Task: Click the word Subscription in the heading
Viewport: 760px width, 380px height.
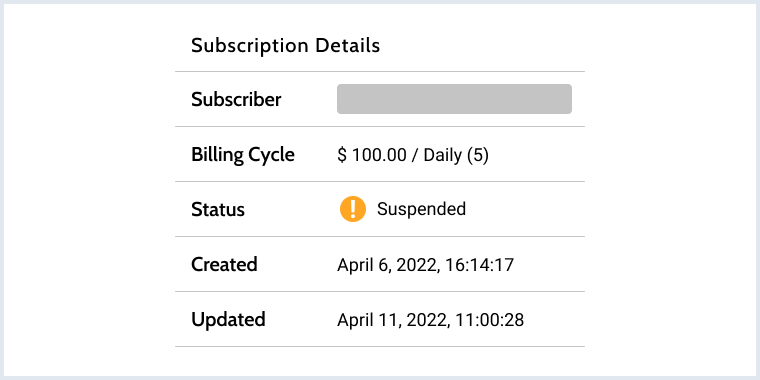Action: (250, 46)
